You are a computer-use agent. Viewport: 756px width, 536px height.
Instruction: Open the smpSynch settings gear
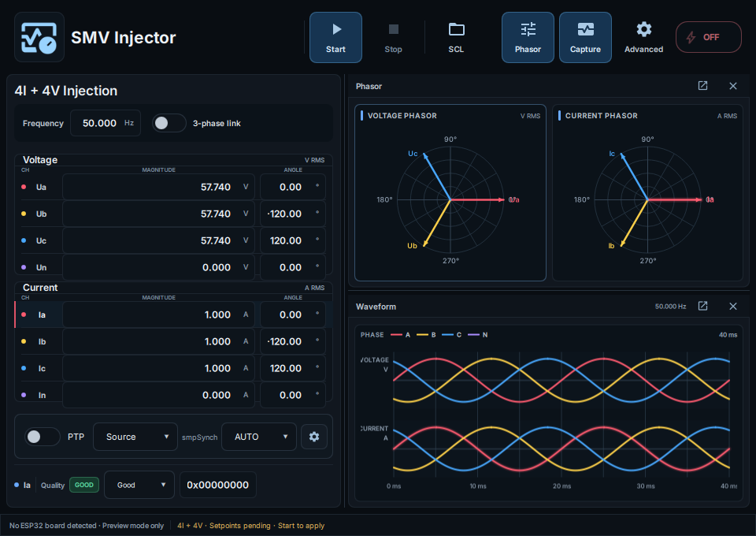(x=314, y=437)
